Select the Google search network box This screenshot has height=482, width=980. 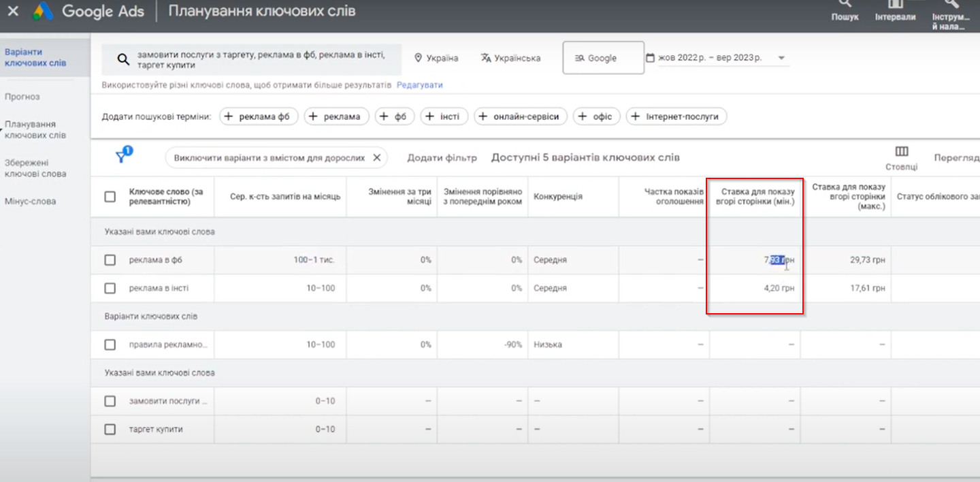pyautogui.click(x=603, y=58)
